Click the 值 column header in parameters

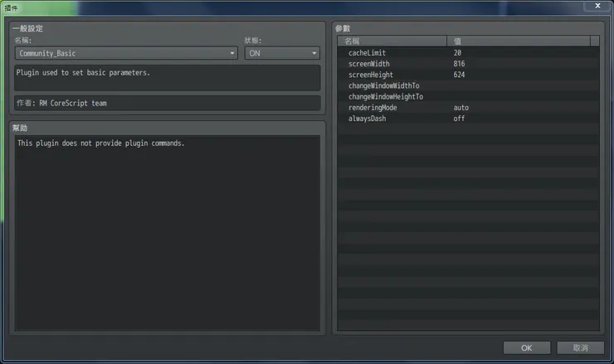519,41
